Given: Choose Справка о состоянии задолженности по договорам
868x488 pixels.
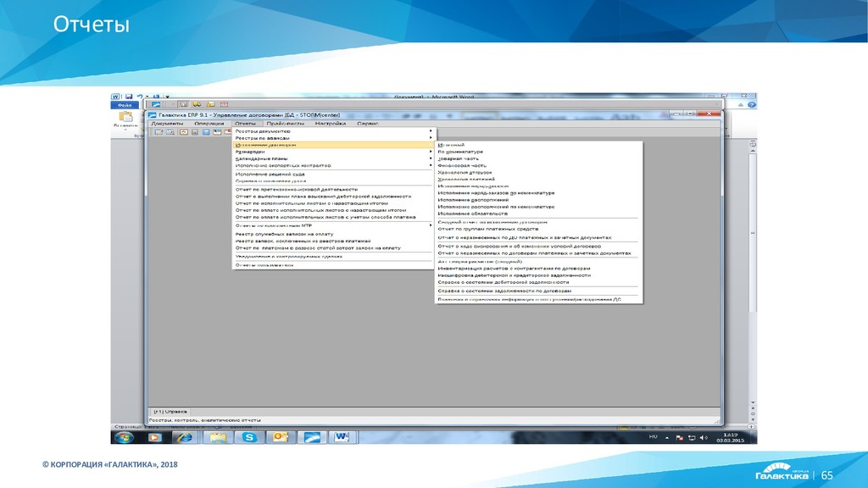Looking at the screenshot, I should click(x=538, y=291).
